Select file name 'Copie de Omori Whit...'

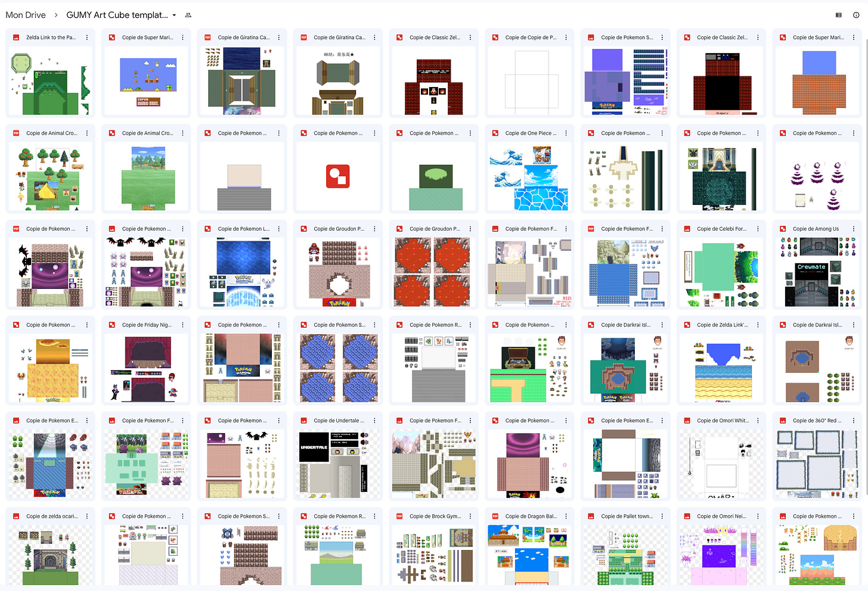click(723, 421)
